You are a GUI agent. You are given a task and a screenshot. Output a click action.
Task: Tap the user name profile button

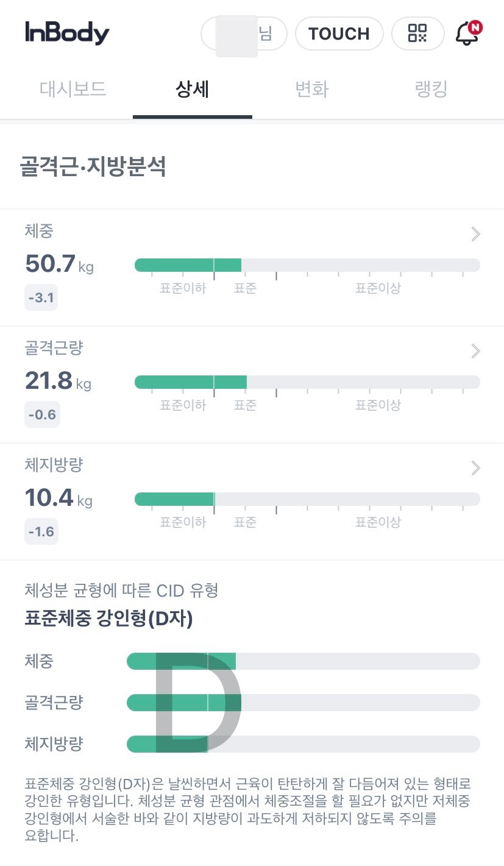[x=244, y=33]
